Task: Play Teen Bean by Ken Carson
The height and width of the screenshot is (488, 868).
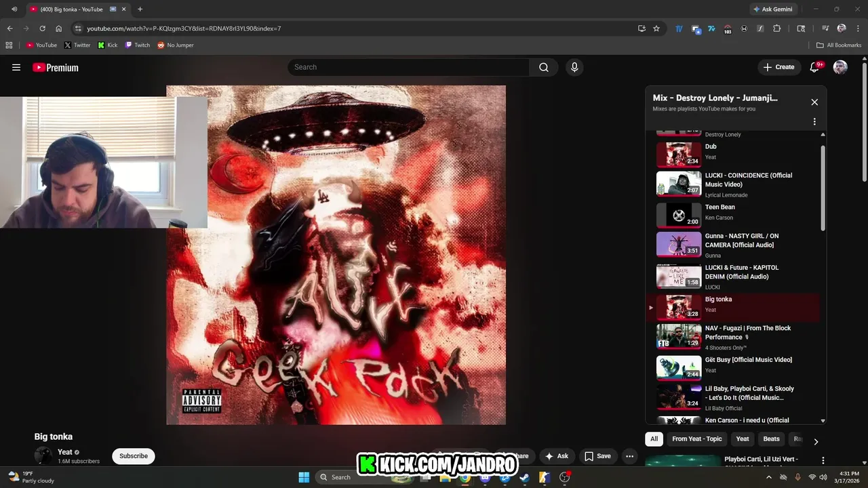Action: click(737, 215)
